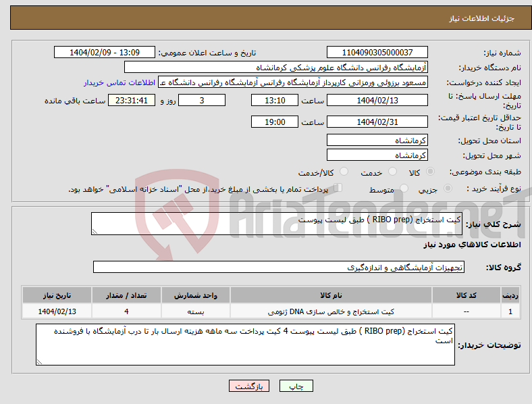Click the validity time field 19:00

point(275,122)
